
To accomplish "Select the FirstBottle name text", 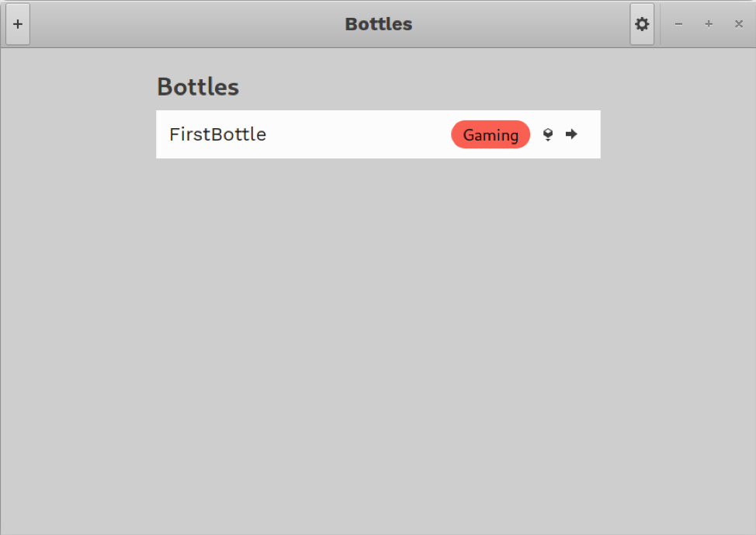I will point(217,134).
